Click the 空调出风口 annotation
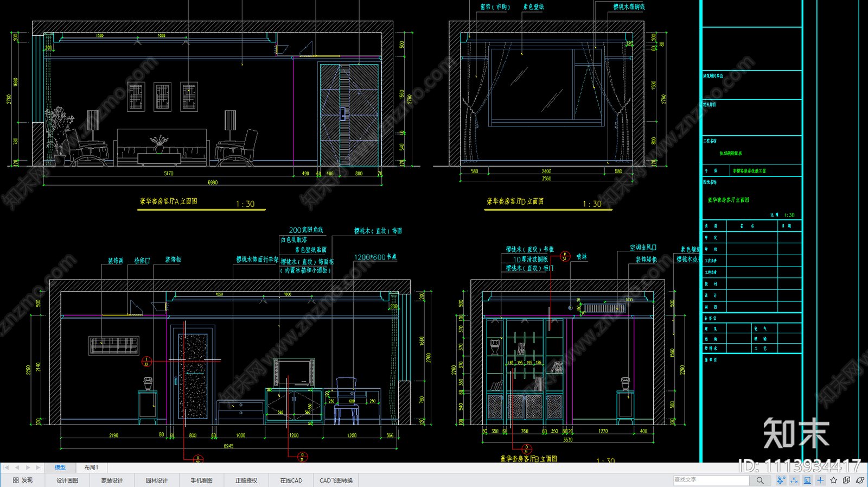 643,248
